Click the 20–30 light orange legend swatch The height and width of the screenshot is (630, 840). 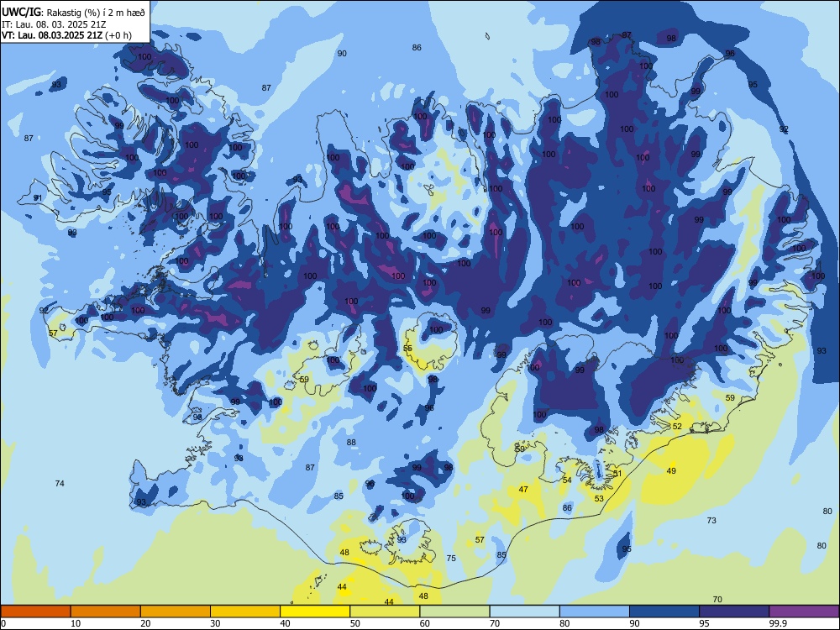176,612
